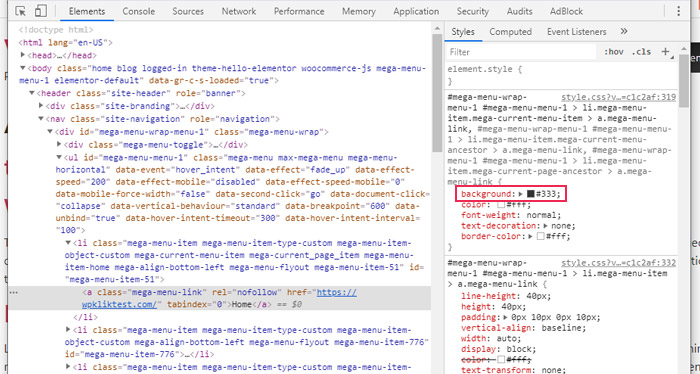Expand the background shorthand property triangle
Viewport: 700px width, 374px height.
[x=521, y=194]
